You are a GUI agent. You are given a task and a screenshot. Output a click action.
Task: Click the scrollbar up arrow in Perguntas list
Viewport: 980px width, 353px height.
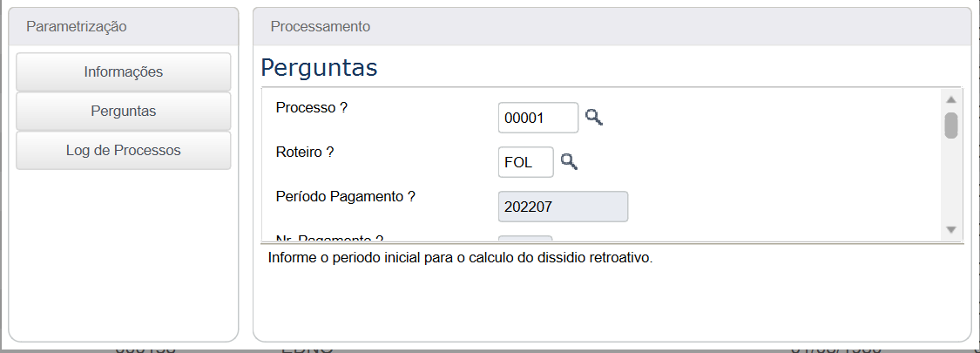tap(950, 99)
